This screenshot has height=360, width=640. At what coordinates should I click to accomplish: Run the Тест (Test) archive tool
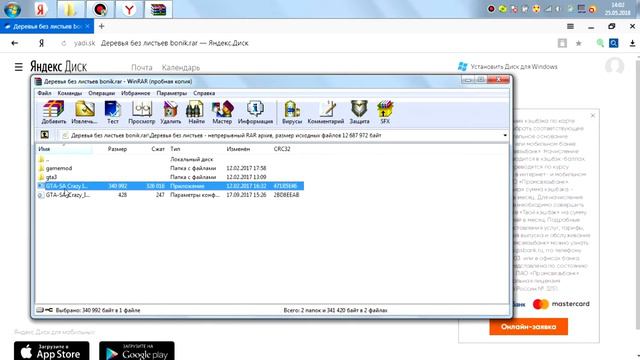tap(113, 112)
